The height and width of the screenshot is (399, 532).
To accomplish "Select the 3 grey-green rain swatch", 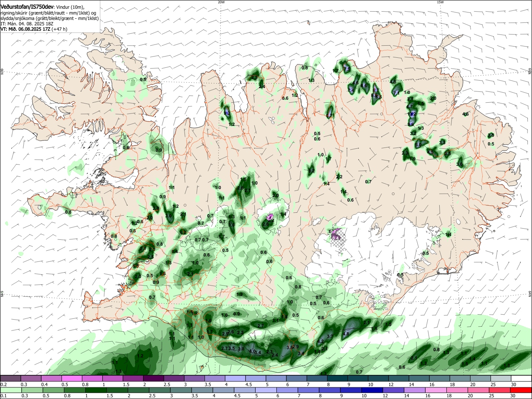I will tap(181, 390).
